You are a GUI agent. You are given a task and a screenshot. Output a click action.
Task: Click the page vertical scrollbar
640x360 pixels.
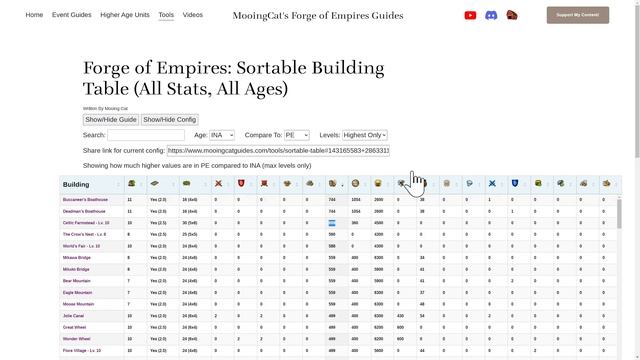(x=637, y=82)
